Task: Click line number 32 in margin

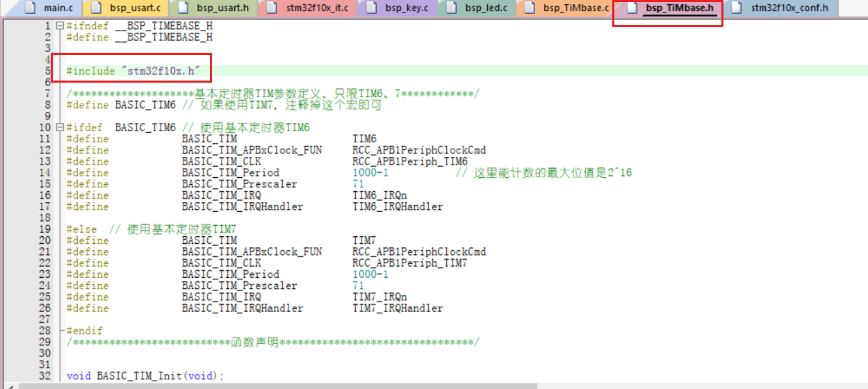Action: coord(44,376)
